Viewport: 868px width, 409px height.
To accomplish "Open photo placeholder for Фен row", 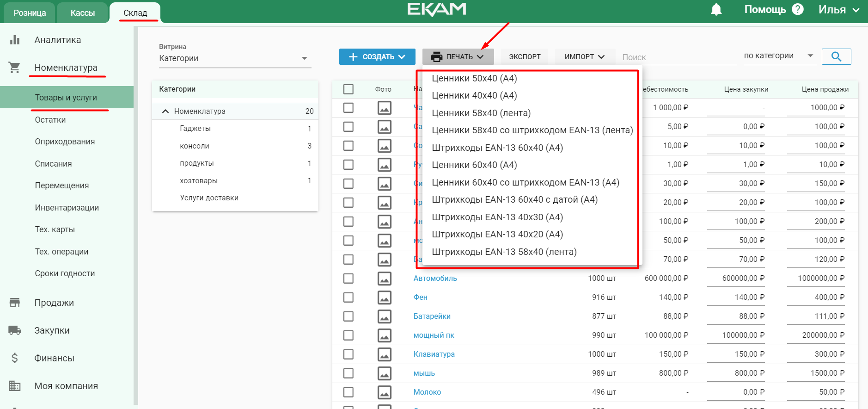I will click(385, 297).
